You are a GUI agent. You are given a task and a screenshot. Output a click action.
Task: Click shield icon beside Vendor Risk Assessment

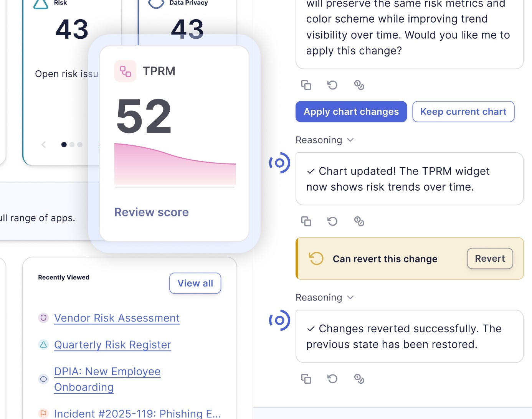tap(43, 318)
